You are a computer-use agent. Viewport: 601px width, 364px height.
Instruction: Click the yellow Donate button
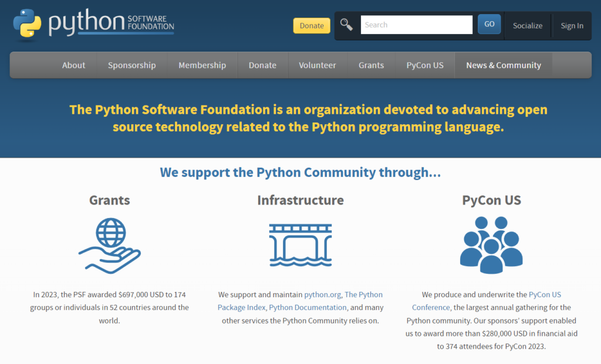point(311,26)
